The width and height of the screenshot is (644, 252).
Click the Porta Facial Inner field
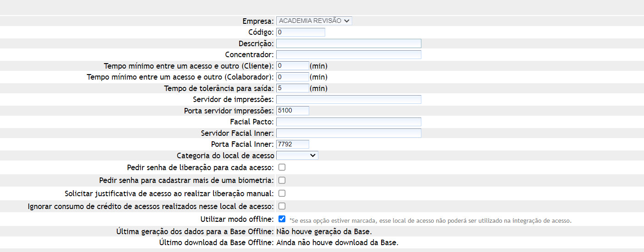tap(293, 144)
